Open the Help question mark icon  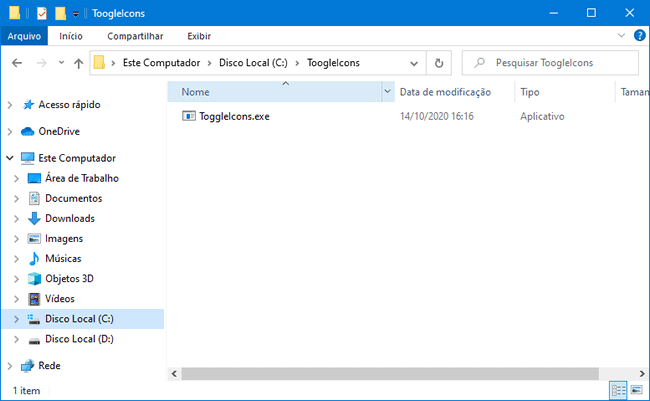point(638,36)
